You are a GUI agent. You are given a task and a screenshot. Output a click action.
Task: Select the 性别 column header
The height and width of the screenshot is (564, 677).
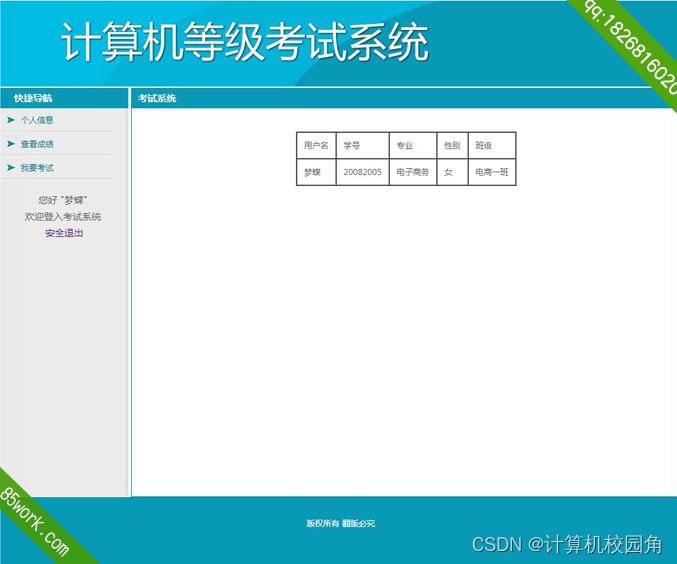pos(452,146)
